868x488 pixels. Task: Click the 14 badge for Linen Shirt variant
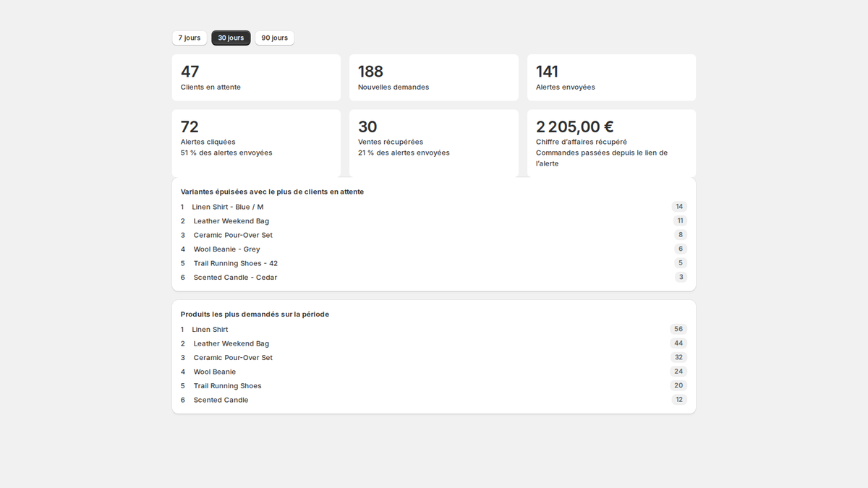pos(679,207)
